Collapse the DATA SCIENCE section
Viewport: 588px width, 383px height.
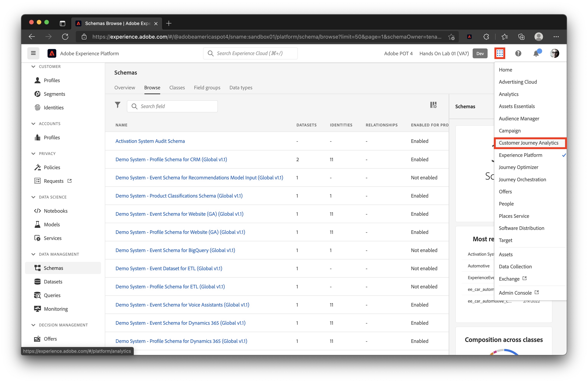coord(33,197)
